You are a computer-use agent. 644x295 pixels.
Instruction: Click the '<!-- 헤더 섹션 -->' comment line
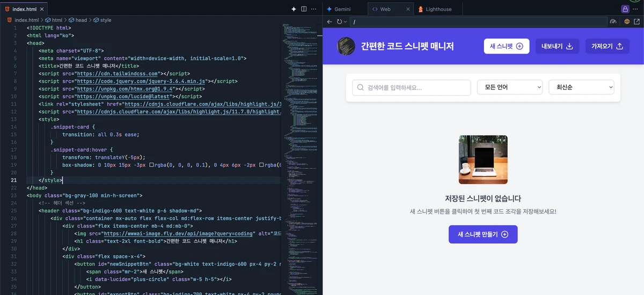pyautogui.click(x=62, y=203)
